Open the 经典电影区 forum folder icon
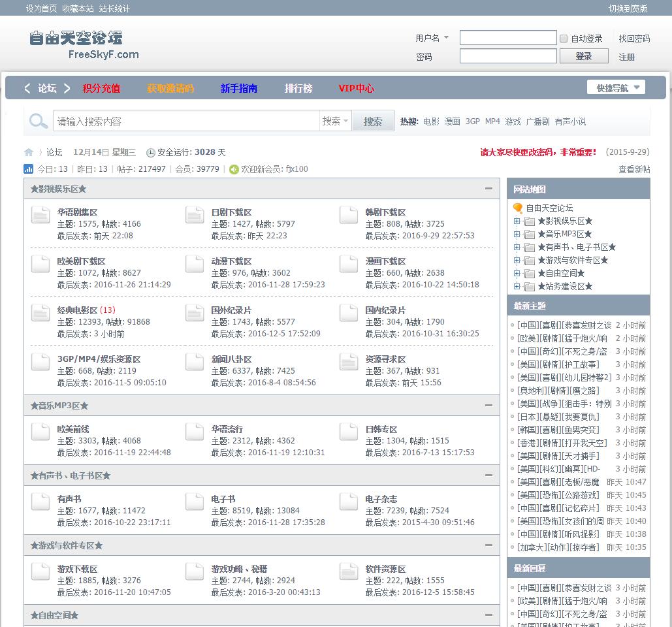This screenshot has width=672, height=627. [x=40, y=312]
